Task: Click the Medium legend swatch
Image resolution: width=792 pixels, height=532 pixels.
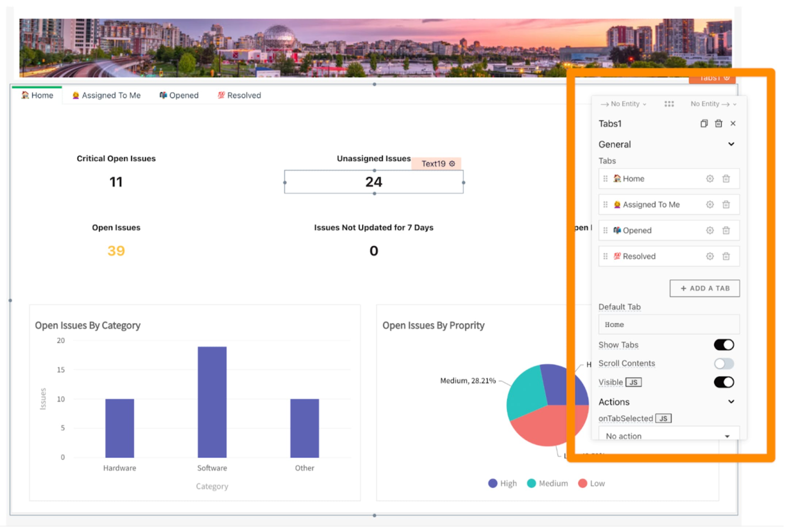Action: (532, 483)
